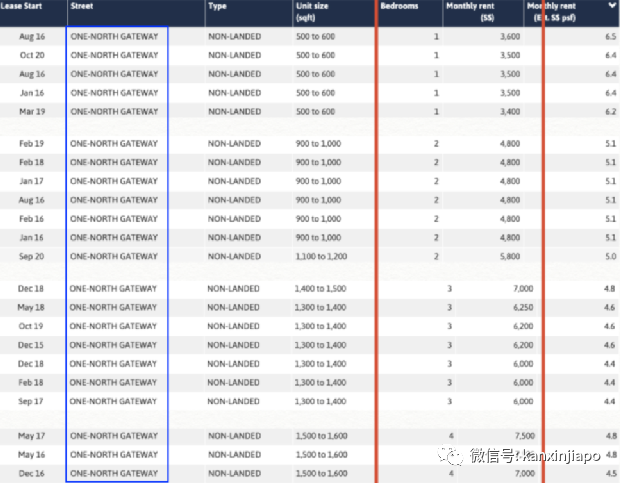
Task: Sort by the Lease Start column header
Action: point(24,6)
